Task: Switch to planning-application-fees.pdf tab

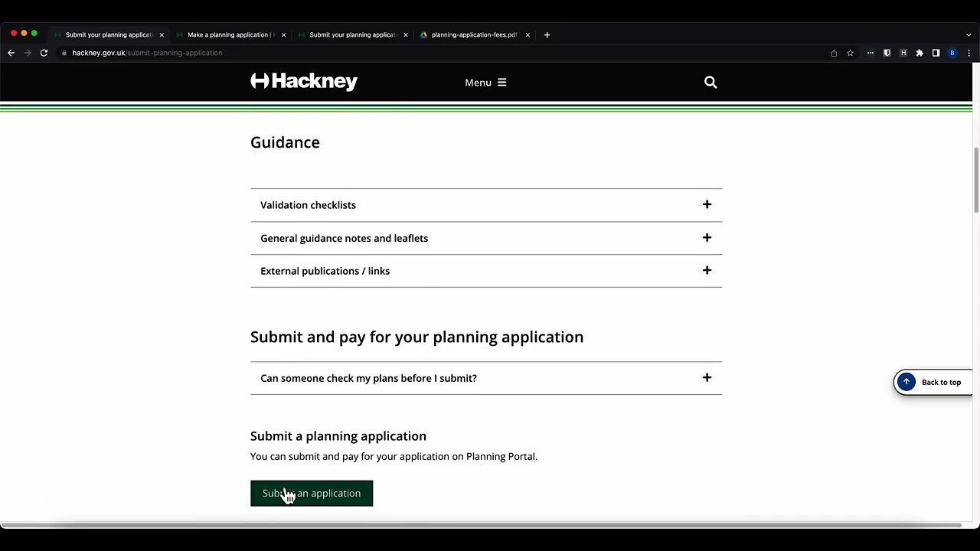Action: pyautogui.click(x=474, y=34)
